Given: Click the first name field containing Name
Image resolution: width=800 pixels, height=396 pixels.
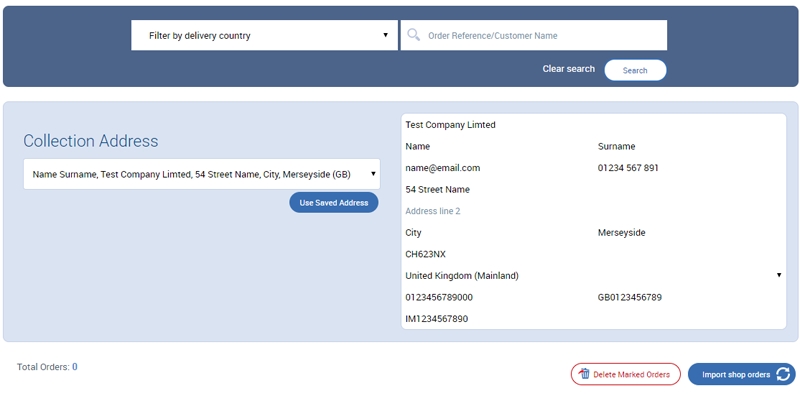Looking at the screenshot, I should [498, 146].
